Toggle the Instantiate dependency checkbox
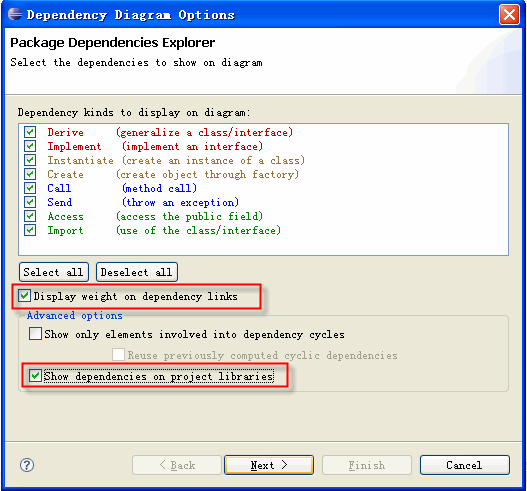This screenshot has height=491, width=527. click(30, 160)
